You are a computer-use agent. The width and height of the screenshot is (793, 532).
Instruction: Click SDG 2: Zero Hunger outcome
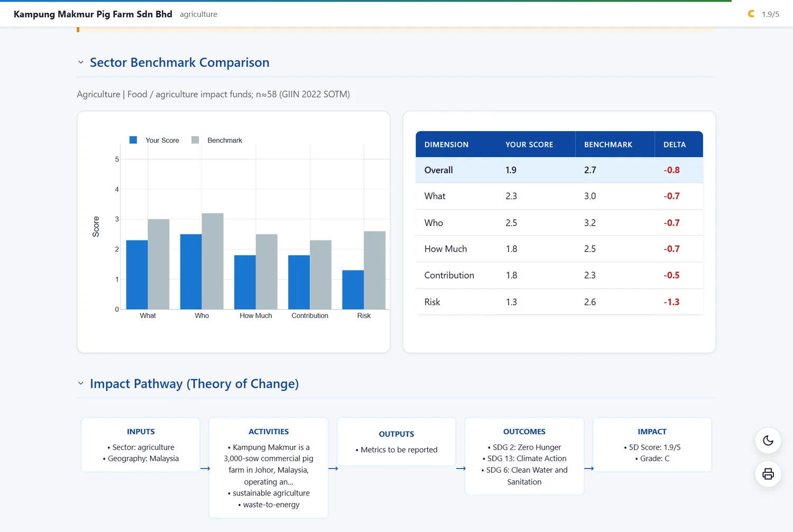524,447
